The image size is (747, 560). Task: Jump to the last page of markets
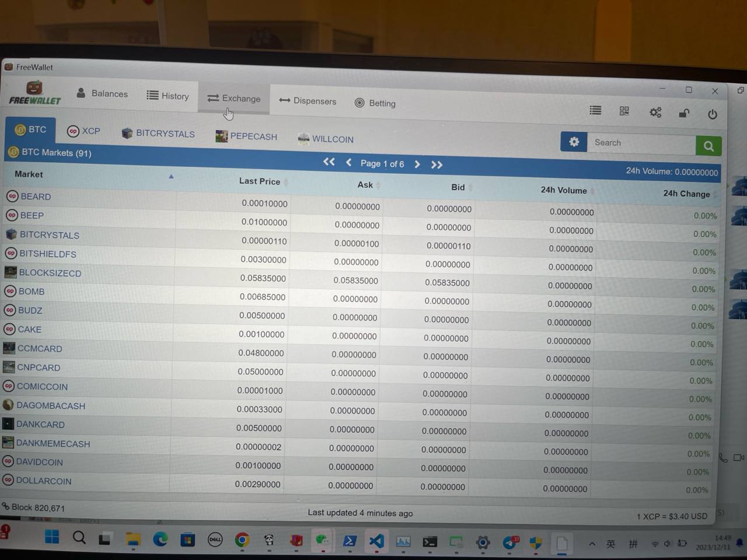[437, 165]
